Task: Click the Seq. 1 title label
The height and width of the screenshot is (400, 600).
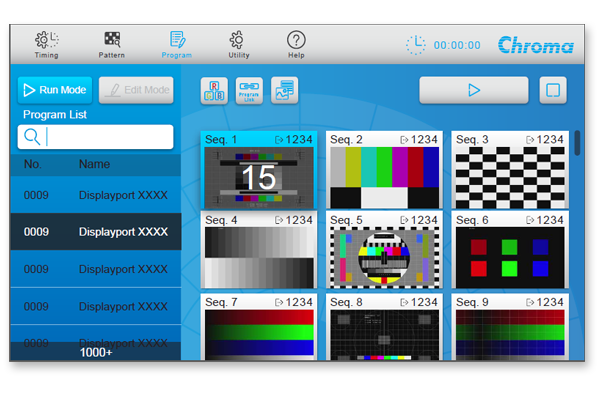Action: click(221, 139)
